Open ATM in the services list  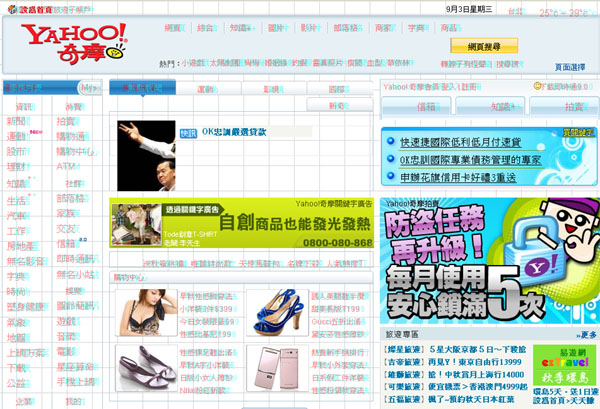(x=67, y=167)
